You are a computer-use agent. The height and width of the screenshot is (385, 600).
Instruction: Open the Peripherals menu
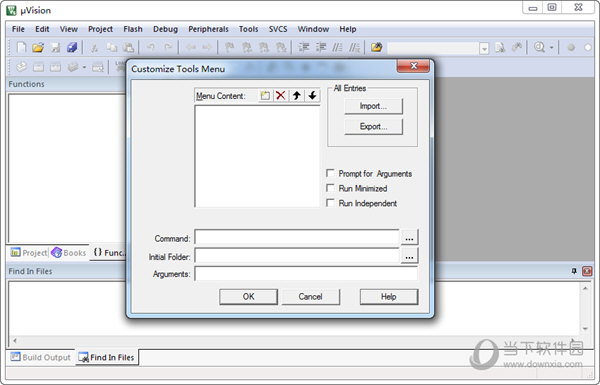click(x=208, y=29)
